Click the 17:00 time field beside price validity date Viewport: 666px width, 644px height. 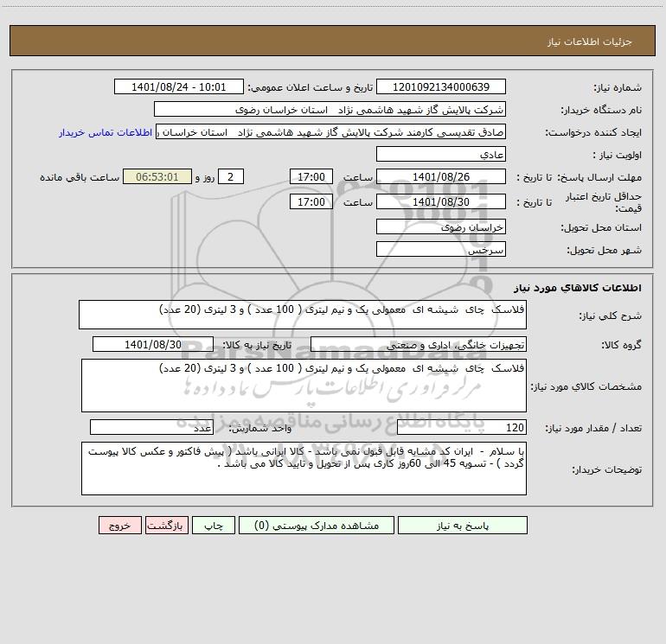(311, 201)
